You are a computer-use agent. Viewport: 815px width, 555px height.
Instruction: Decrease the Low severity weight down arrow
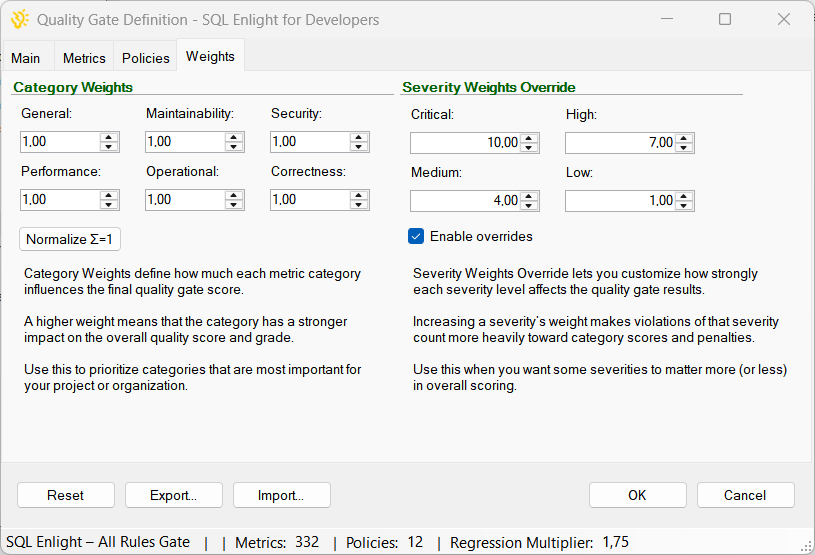coord(684,206)
